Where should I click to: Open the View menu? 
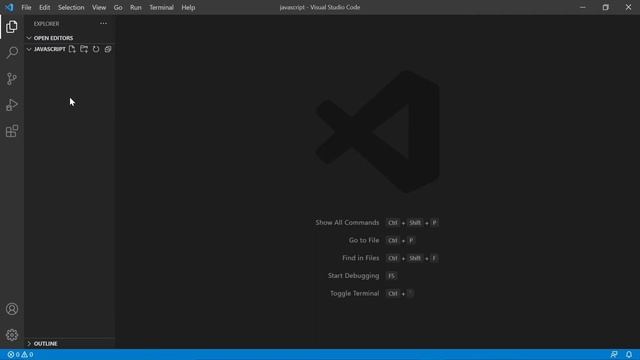click(99, 7)
